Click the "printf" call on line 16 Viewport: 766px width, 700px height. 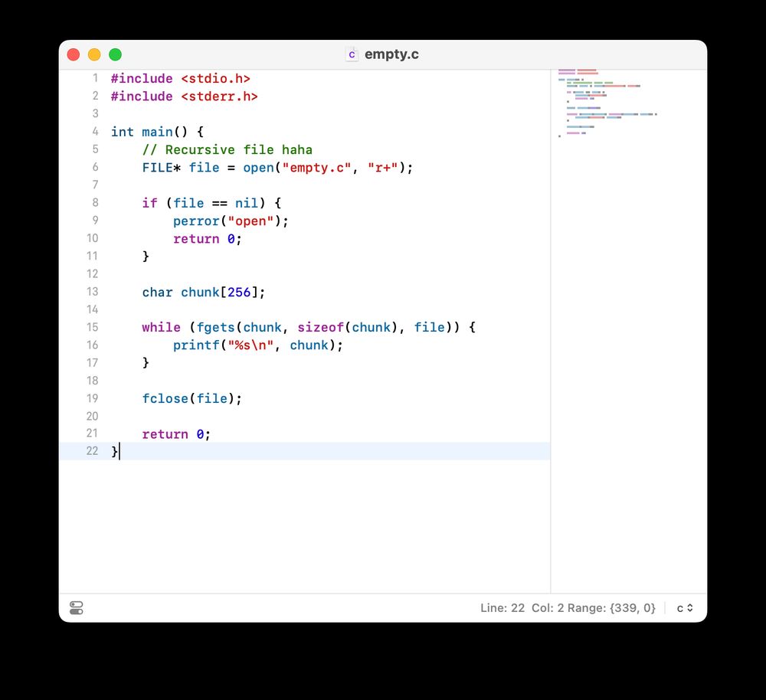(196, 345)
